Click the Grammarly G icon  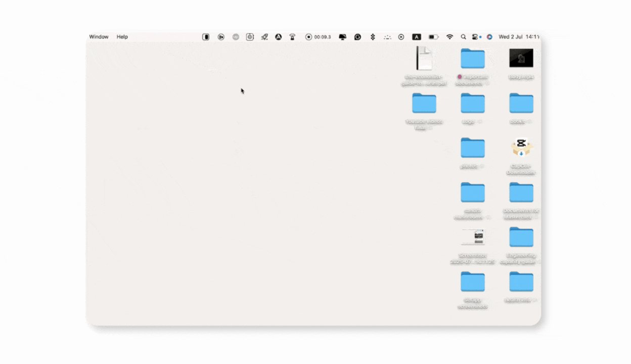click(357, 37)
